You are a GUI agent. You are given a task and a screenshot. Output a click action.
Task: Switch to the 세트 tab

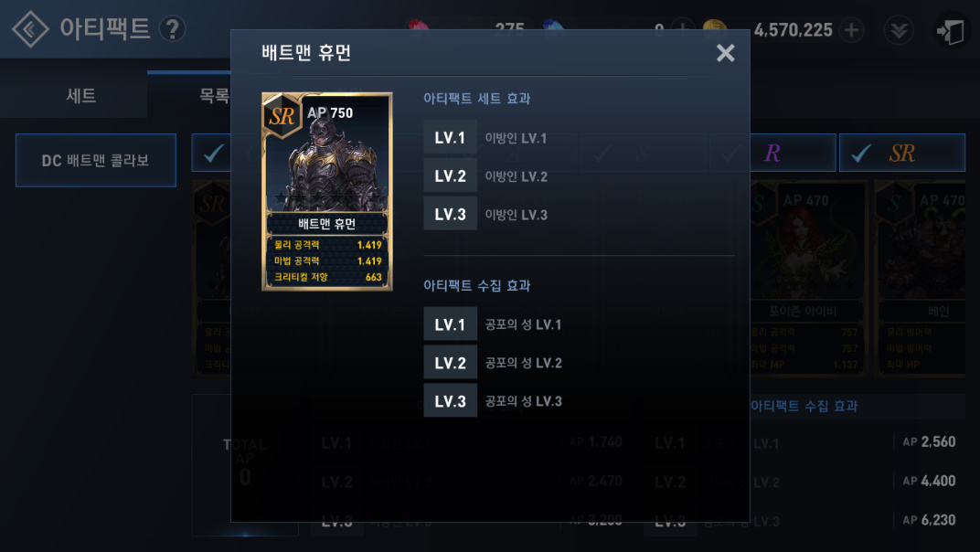click(80, 96)
